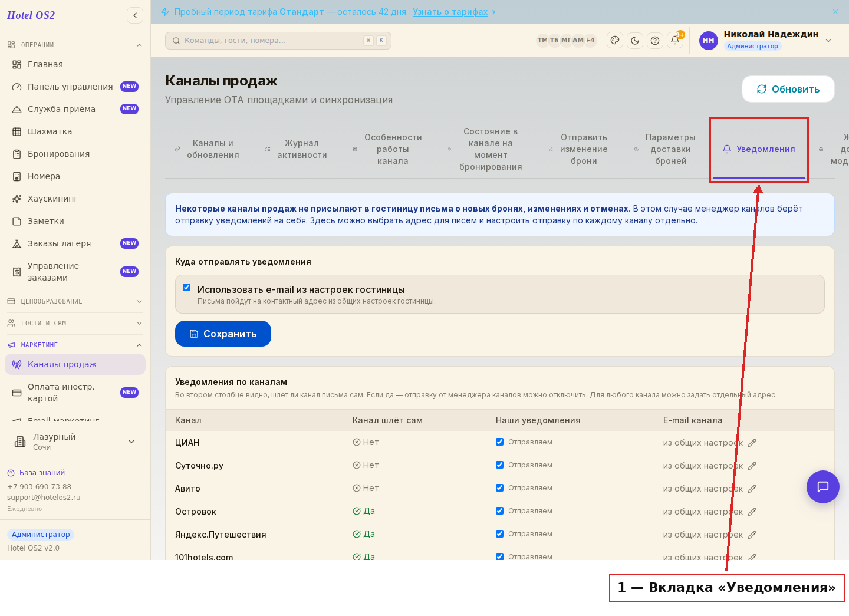Toggle use hotel settings e-mail checkbox
The image size is (849, 616).
point(186,288)
